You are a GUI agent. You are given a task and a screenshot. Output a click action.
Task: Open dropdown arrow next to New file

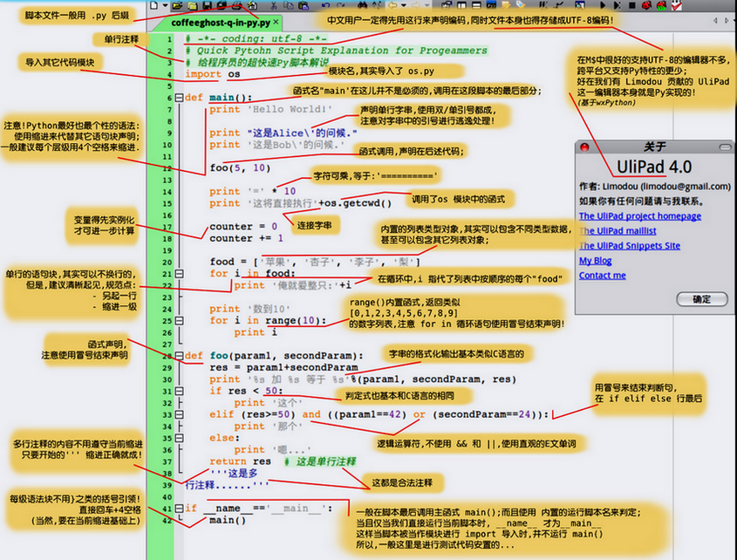coord(166,5)
